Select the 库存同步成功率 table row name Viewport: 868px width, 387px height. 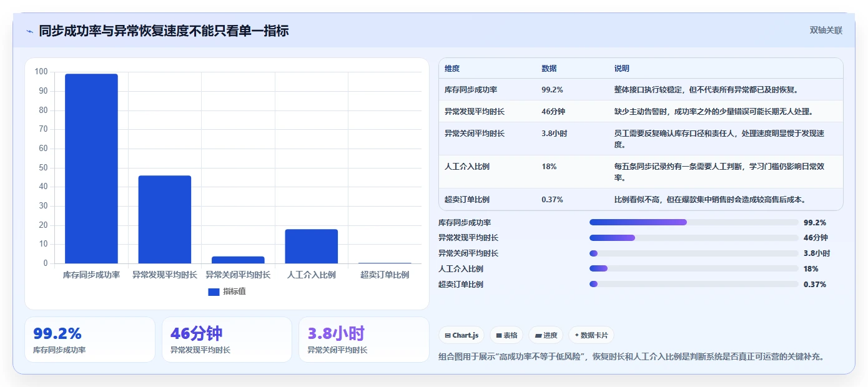click(x=471, y=90)
